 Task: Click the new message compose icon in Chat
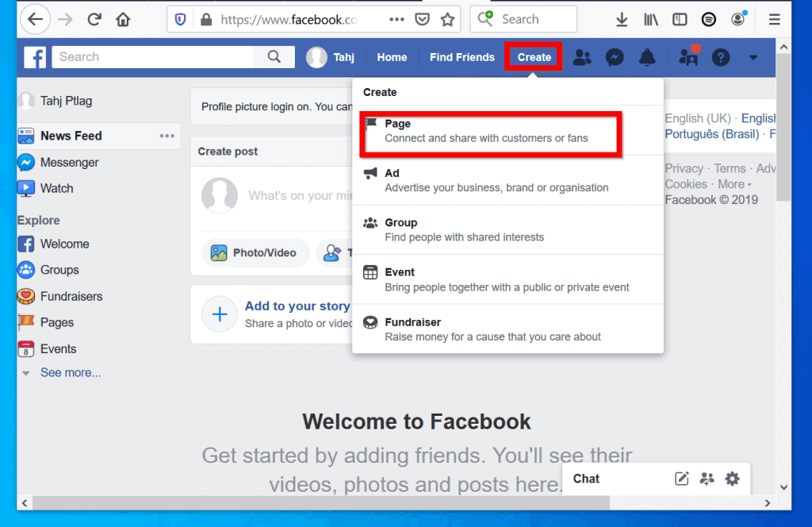pos(681,479)
